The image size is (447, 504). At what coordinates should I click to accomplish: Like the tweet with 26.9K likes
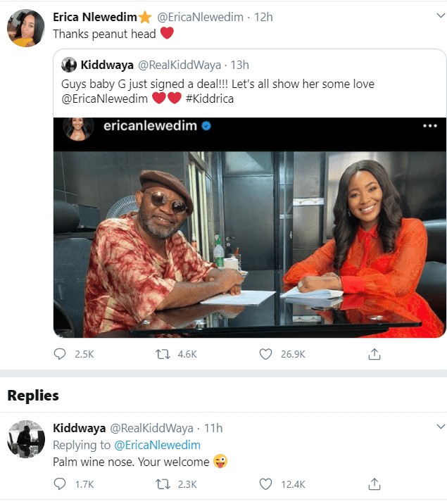265,354
